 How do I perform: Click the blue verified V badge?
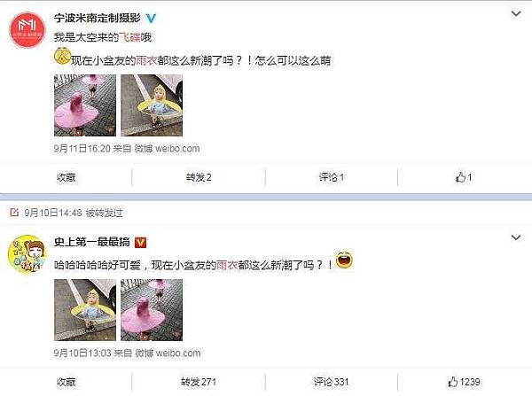151,18
